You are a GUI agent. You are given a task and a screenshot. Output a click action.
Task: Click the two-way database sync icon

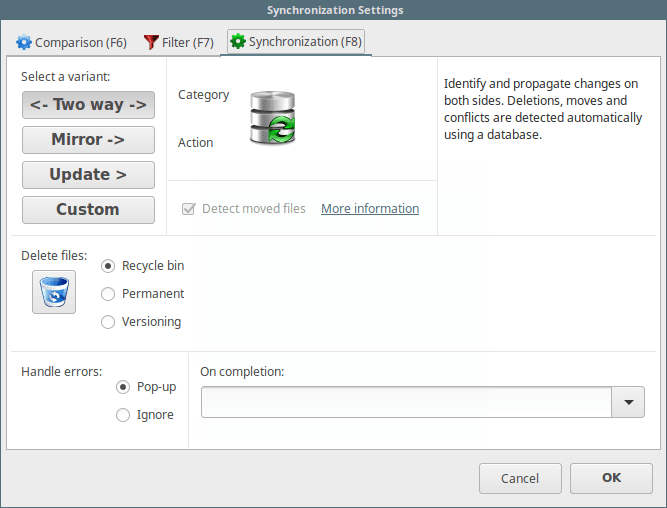(272, 118)
